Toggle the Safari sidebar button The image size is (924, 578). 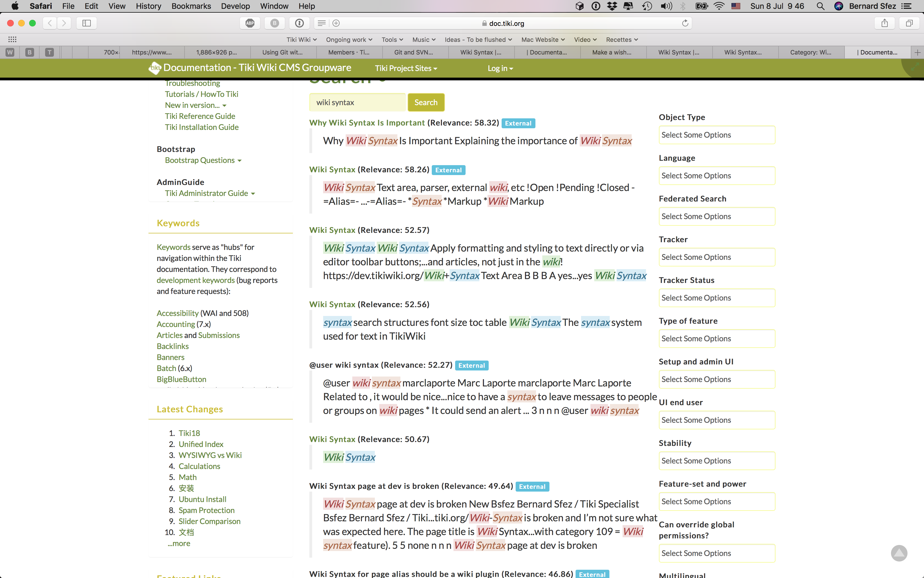click(87, 23)
